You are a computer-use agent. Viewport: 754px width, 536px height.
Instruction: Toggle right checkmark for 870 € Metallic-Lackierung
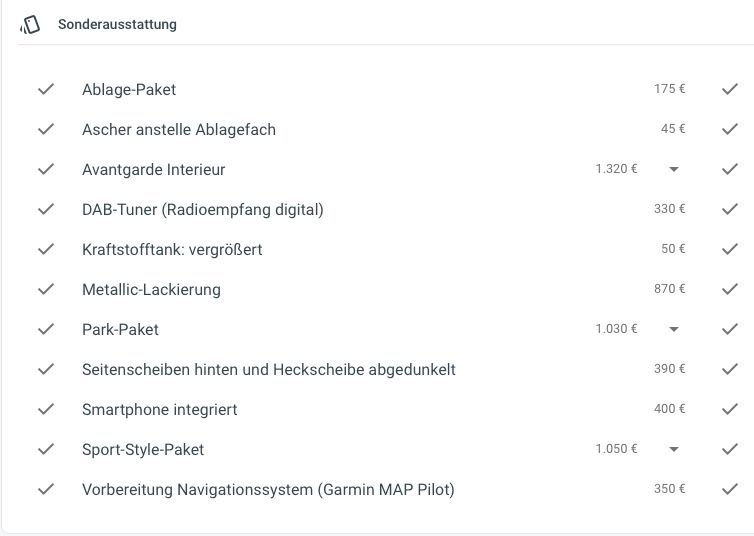click(729, 289)
